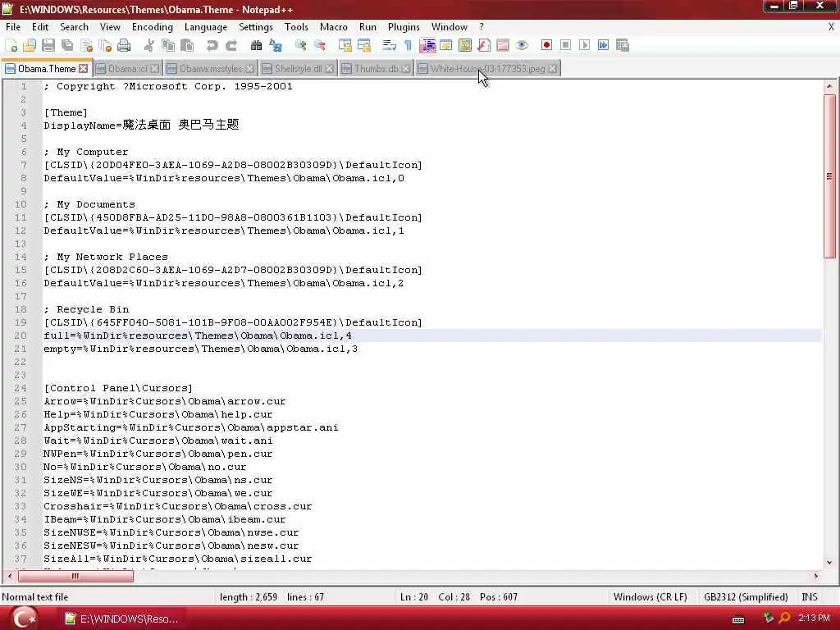The width and height of the screenshot is (840, 630).
Task: Click Save Recorded Macro icon
Action: pos(623,46)
